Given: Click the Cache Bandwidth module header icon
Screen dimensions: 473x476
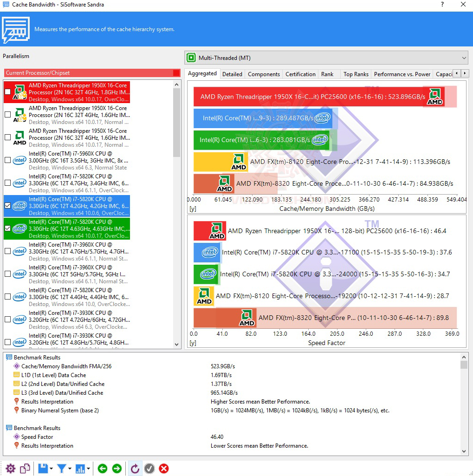Looking at the screenshot, I should click(x=16, y=29).
